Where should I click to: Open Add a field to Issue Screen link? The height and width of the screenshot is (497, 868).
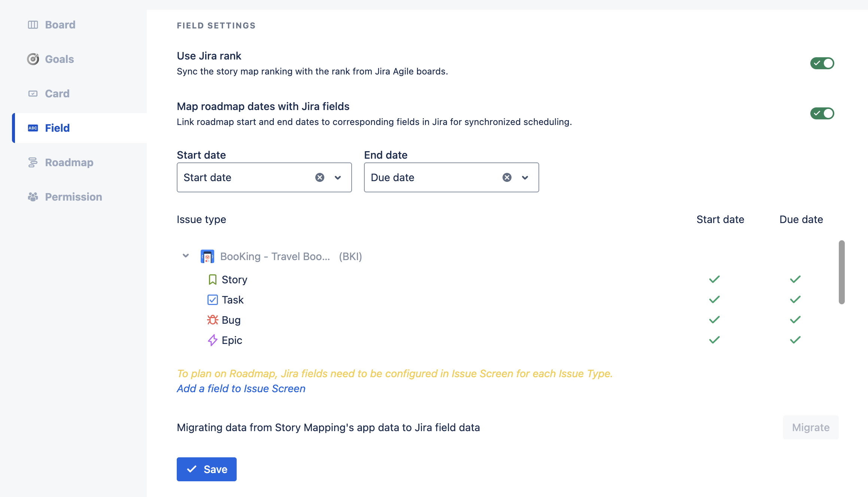241,388
